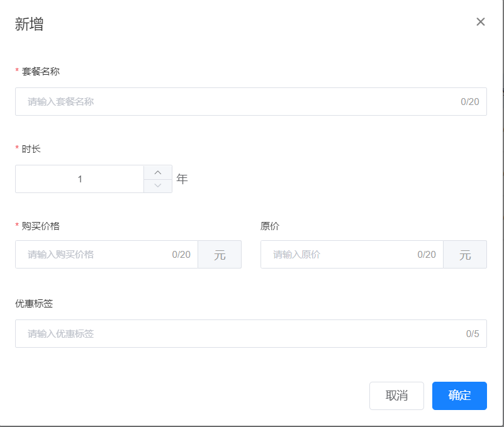Click the 时长 field label

(x=31, y=148)
